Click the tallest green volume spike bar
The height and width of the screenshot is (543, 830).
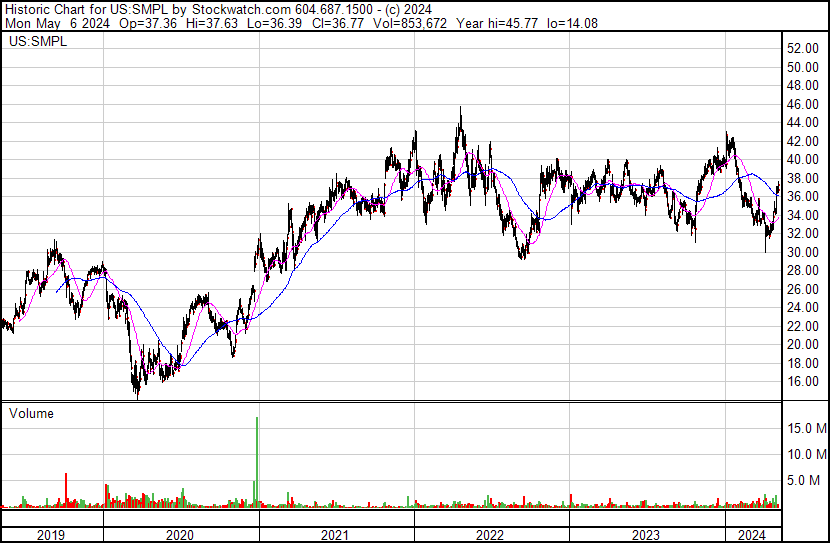pos(257,460)
